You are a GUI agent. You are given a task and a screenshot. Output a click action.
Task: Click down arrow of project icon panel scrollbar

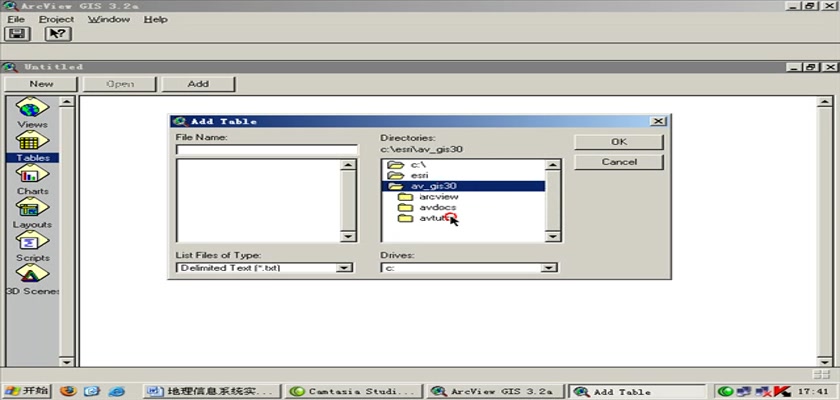pos(66,361)
